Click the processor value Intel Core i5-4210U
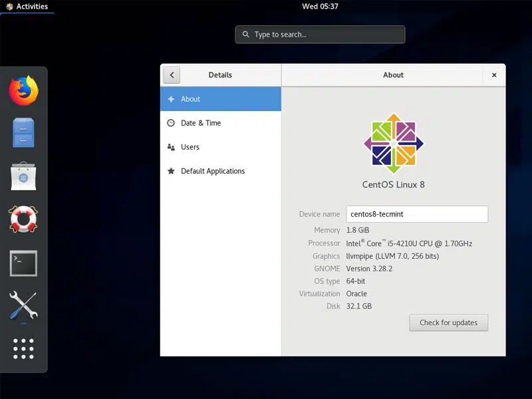Screen dimensions: 532x399 pyautogui.click(x=409, y=243)
